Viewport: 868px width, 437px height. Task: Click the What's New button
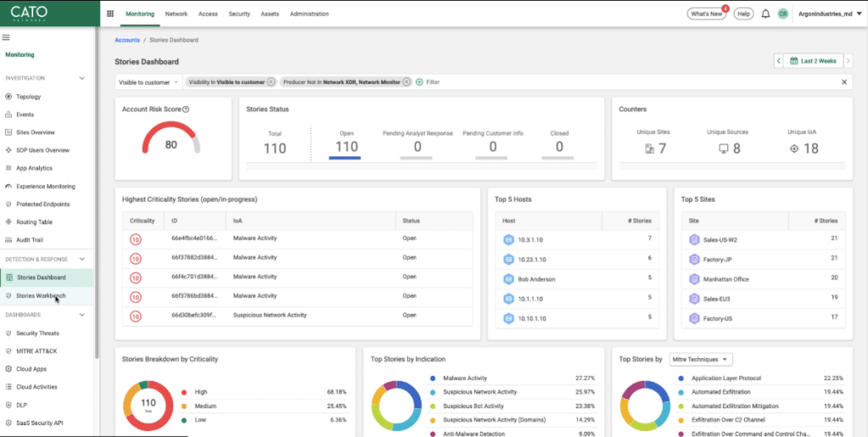point(707,14)
